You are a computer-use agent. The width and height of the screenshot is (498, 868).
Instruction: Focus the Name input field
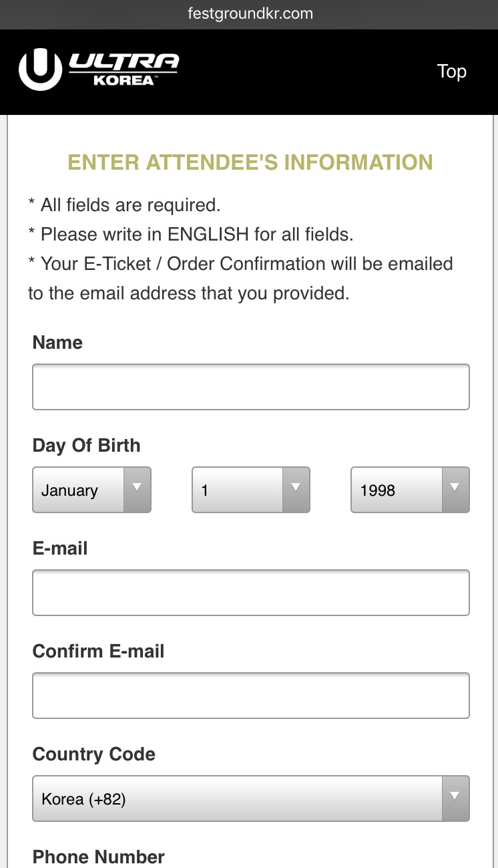(251, 387)
